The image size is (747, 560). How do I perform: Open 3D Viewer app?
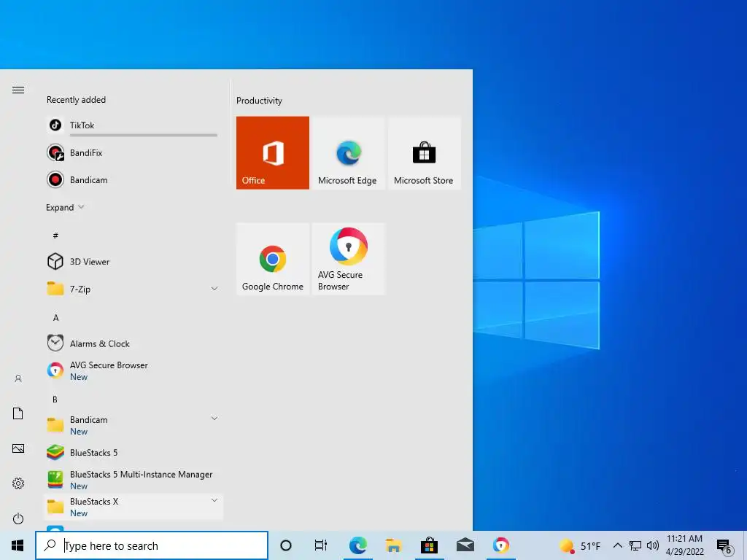click(133, 262)
